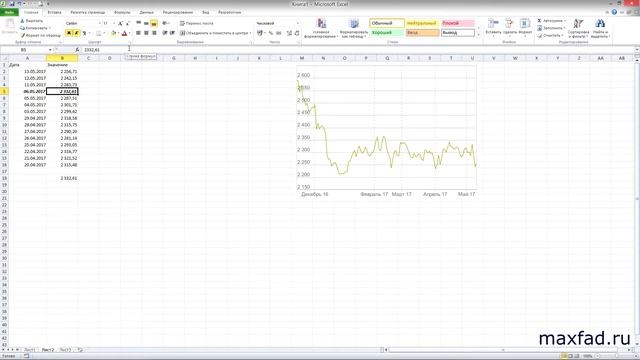Click the Decrease decimal icon
Screen dimensions: 640x360
297,33
